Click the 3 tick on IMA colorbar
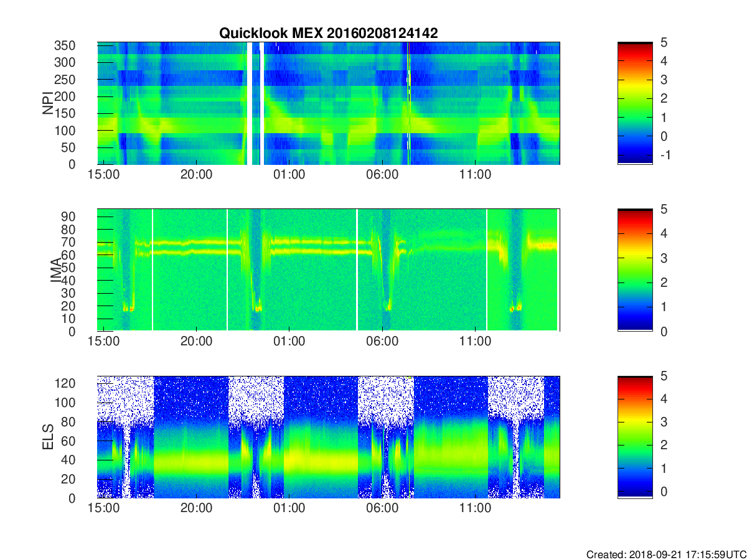747x560 pixels. click(663, 258)
